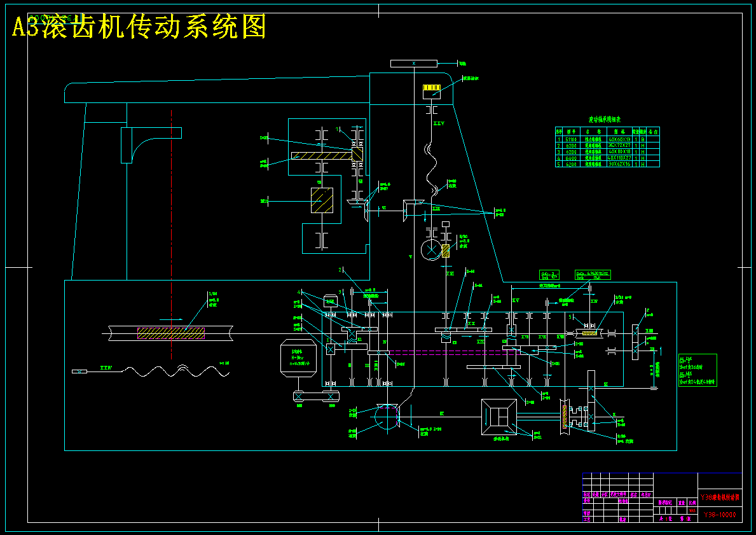Pick the yellow hatched square block under the spindle
This screenshot has width=756, height=535.
pos(322,200)
